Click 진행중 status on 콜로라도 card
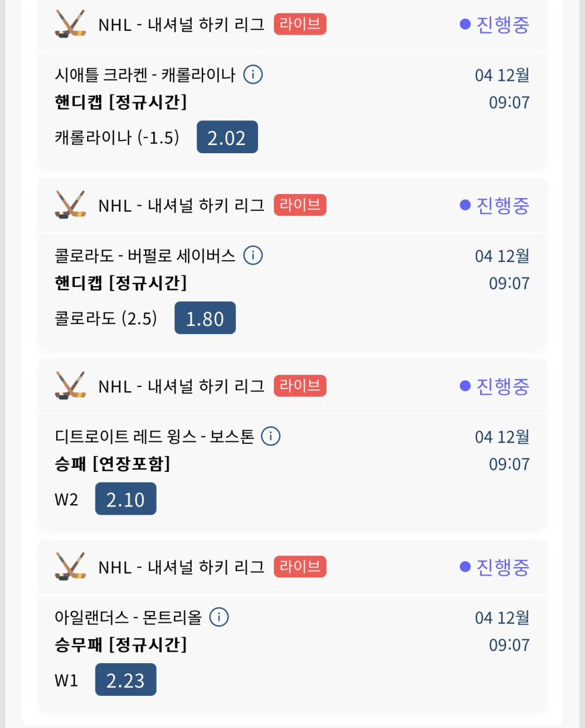The height and width of the screenshot is (728, 585). pyautogui.click(x=495, y=205)
